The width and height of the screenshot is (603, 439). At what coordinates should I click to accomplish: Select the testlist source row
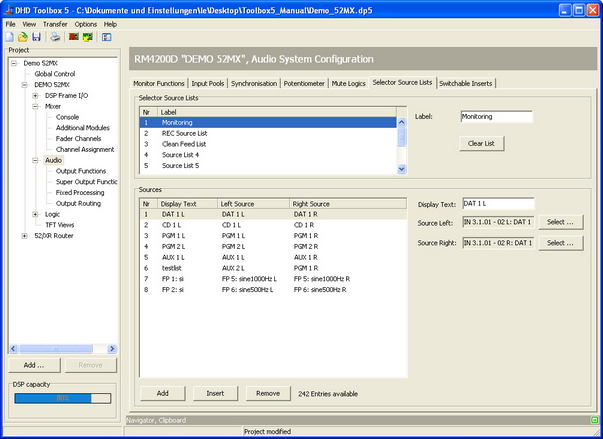point(273,268)
